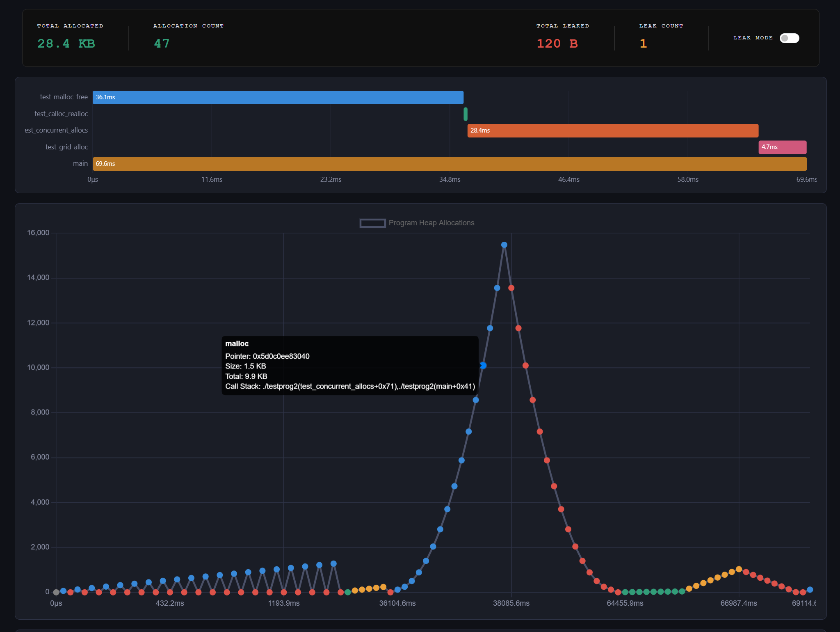Click the Total Leaked 120 B value

click(557, 44)
